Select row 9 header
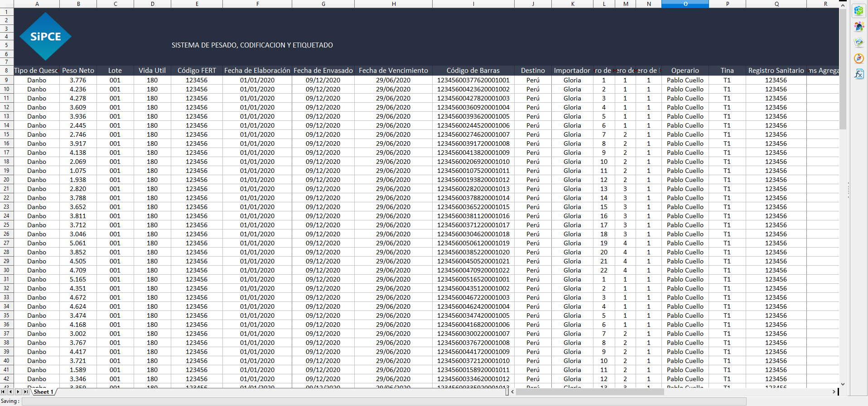The image size is (868, 406). (7, 80)
